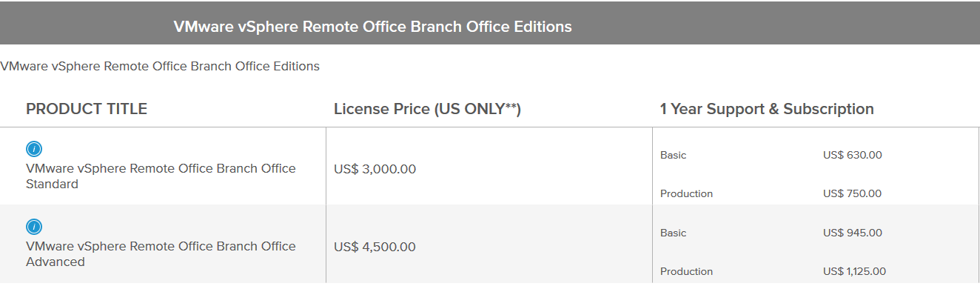The width and height of the screenshot is (980, 289).
Task: Click the Basic label in the Advanced row
Action: point(674,233)
